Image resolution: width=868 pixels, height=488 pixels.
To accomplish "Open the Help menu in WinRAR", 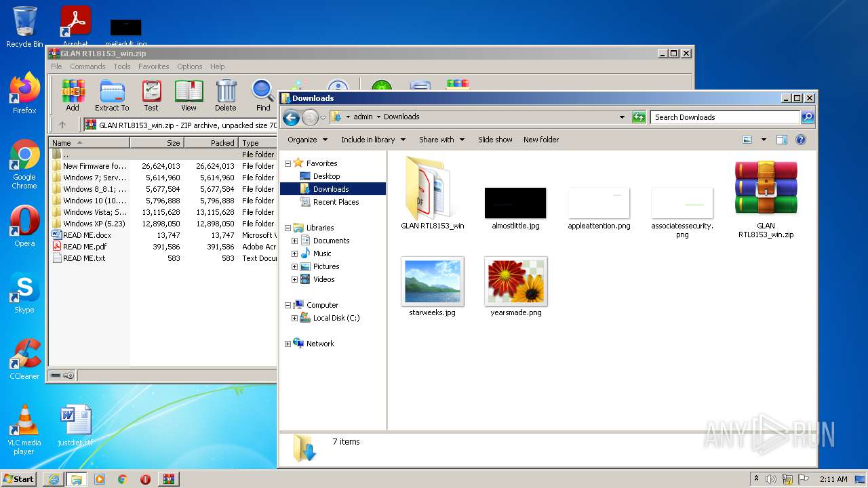I will point(217,66).
